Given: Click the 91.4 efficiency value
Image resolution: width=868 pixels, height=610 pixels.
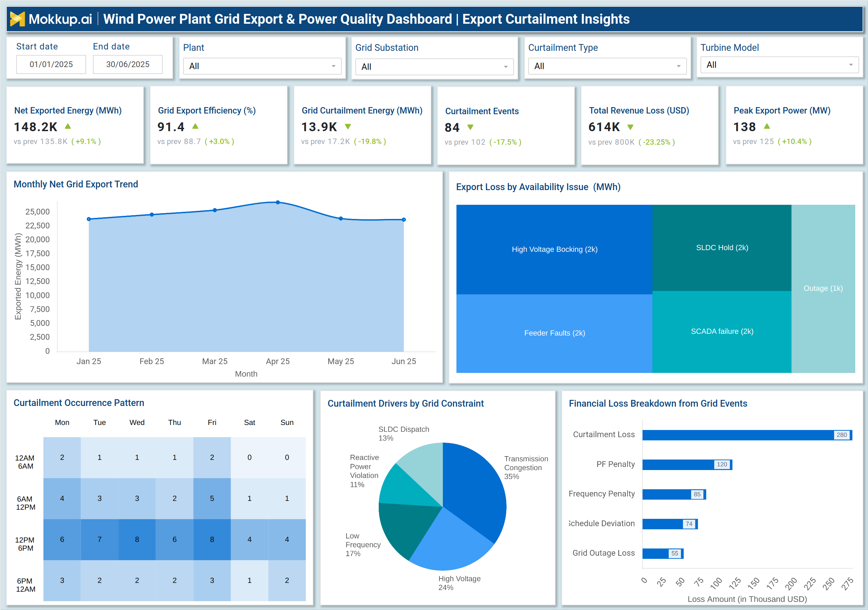Looking at the screenshot, I should click(x=171, y=127).
